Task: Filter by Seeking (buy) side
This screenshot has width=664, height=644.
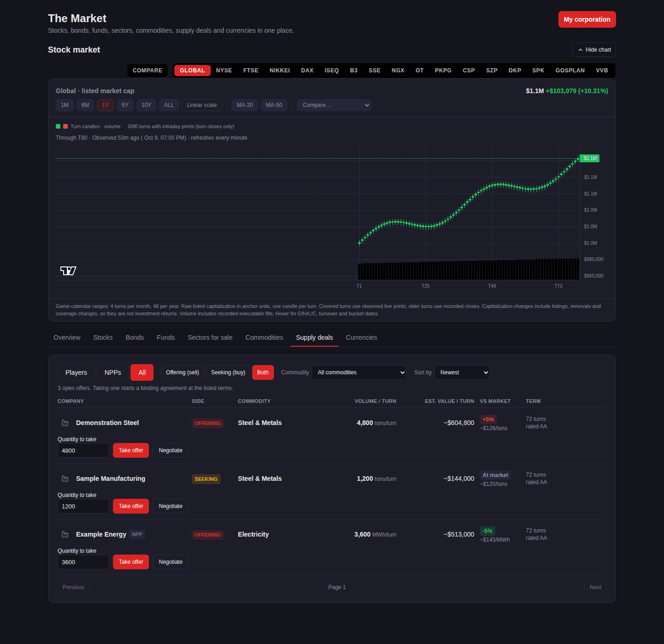Action: click(228, 372)
